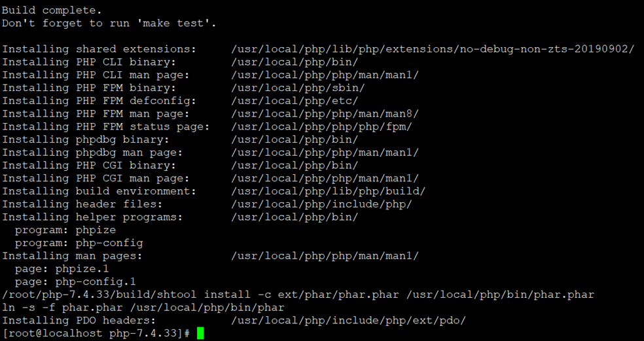Click 'page: php-config.1' entry
Image resolution: width=644 pixels, height=341 pixels.
tap(75, 282)
